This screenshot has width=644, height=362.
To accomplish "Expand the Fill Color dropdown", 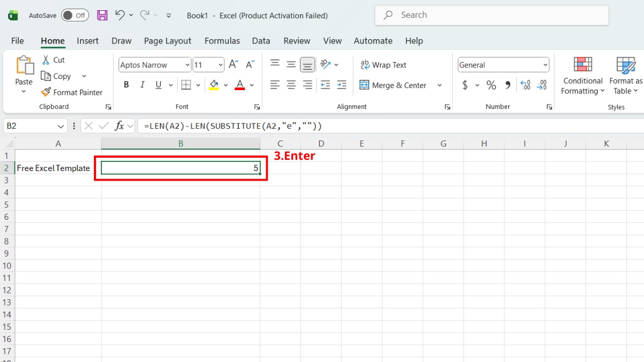I will [x=225, y=84].
